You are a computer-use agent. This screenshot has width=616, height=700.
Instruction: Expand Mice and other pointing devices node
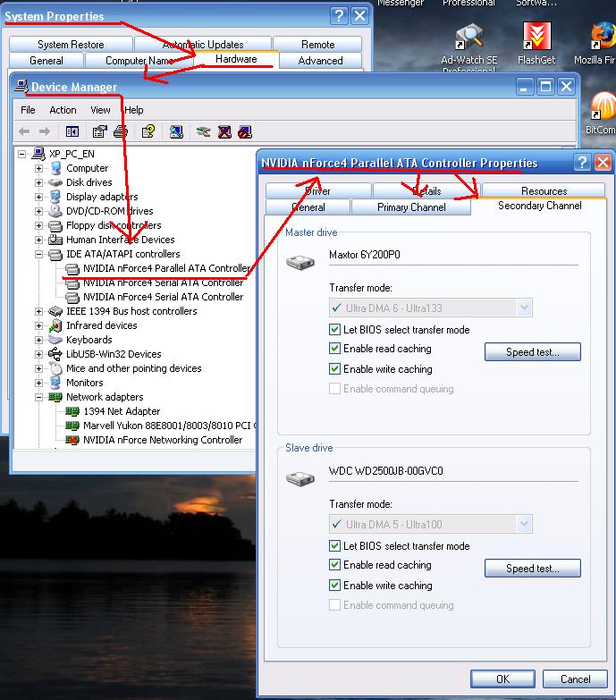pyautogui.click(x=38, y=368)
